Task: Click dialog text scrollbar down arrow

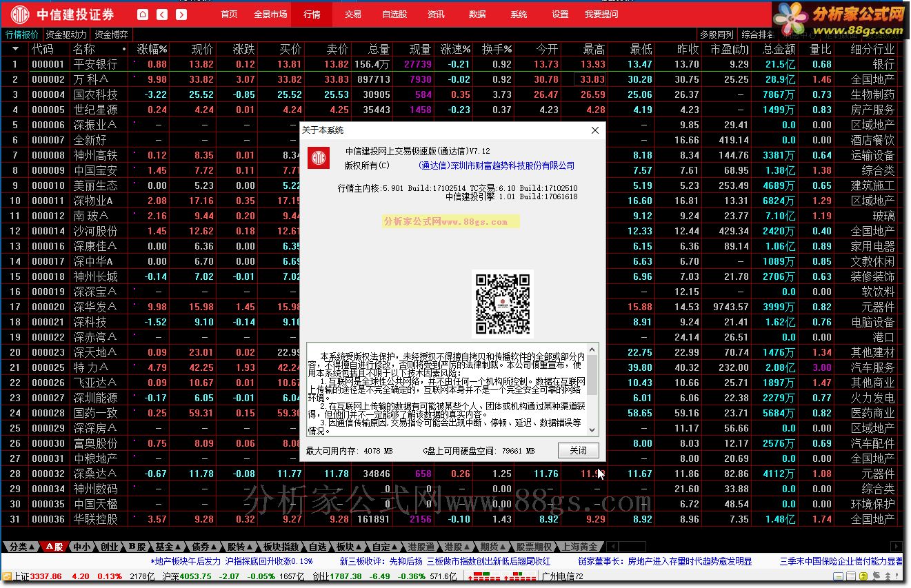Action: pyautogui.click(x=592, y=429)
